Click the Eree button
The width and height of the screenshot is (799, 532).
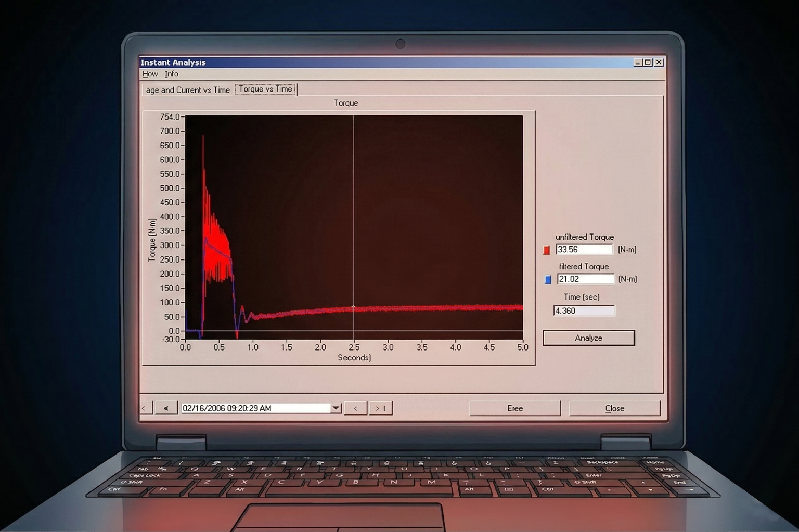tap(514, 408)
